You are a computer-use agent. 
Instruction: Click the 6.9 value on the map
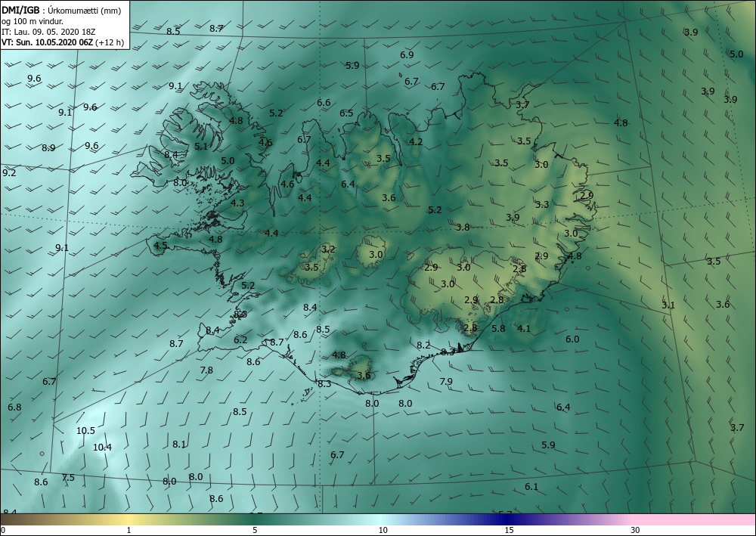(x=407, y=55)
